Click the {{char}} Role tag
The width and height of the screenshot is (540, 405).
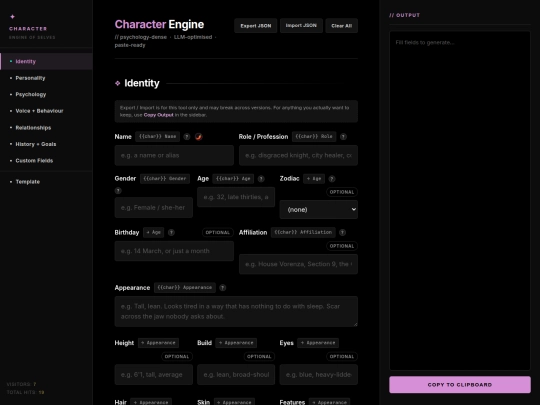(x=314, y=137)
